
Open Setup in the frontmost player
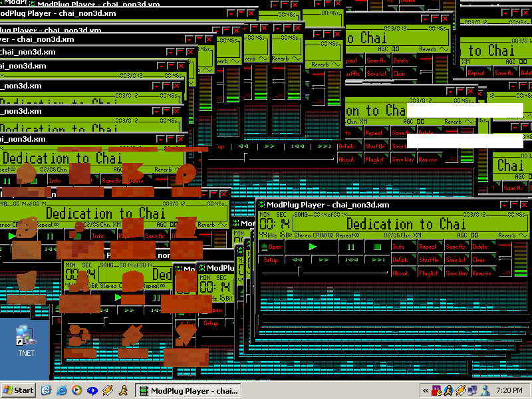pyautogui.click(x=271, y=260)
